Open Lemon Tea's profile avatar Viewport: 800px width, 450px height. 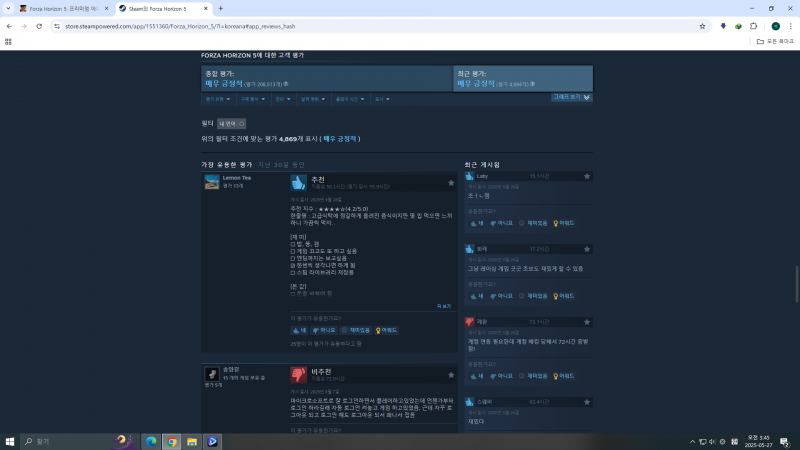pos(212,182)
